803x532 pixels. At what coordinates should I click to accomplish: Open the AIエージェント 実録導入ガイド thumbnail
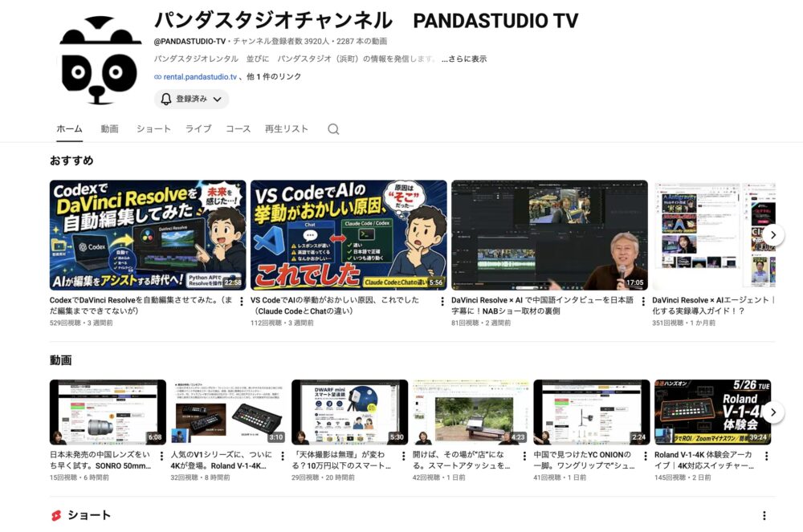point(714,235)
